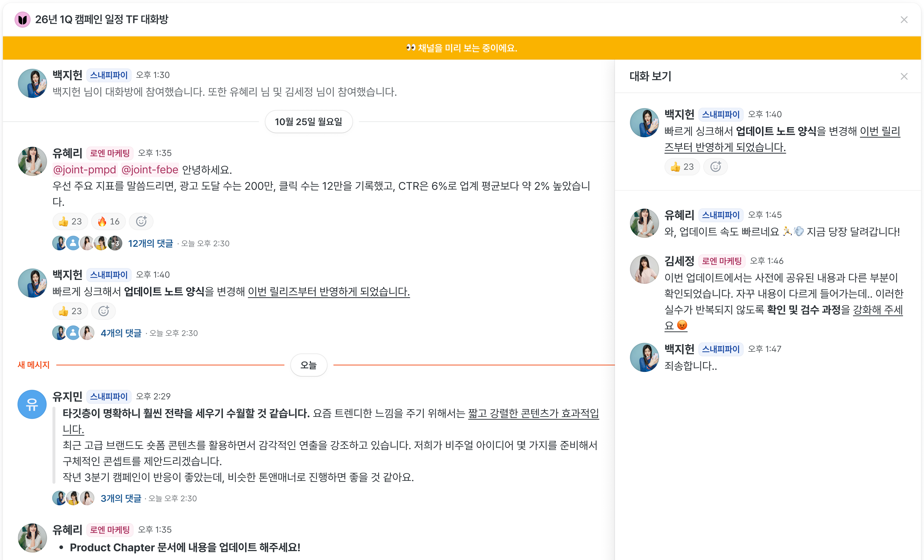Viewport: 924px width, 560px height.
Task: Click the 오후 1:46 timestamp in thread
Action: (767, 261)
